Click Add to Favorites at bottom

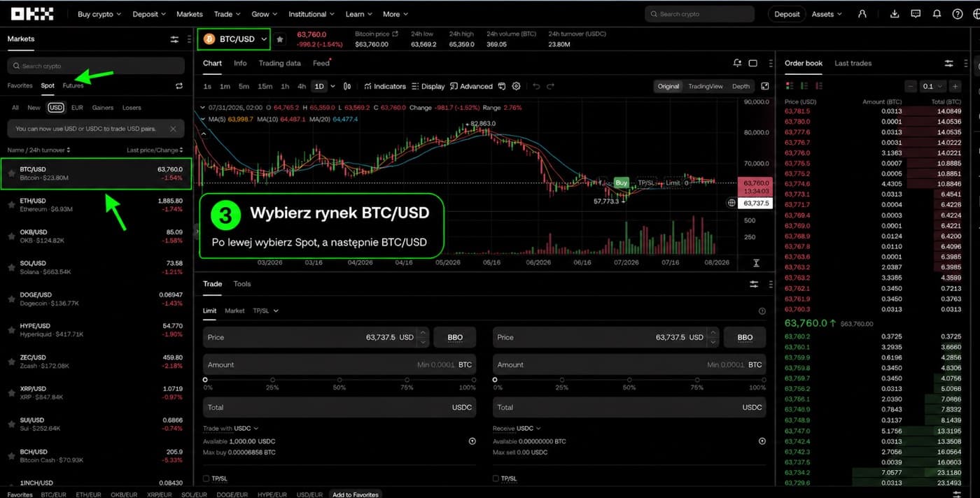pos(356,494)
